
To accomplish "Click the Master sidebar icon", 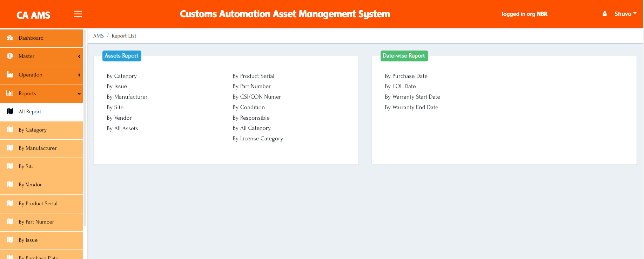I will tap(10, 56).
